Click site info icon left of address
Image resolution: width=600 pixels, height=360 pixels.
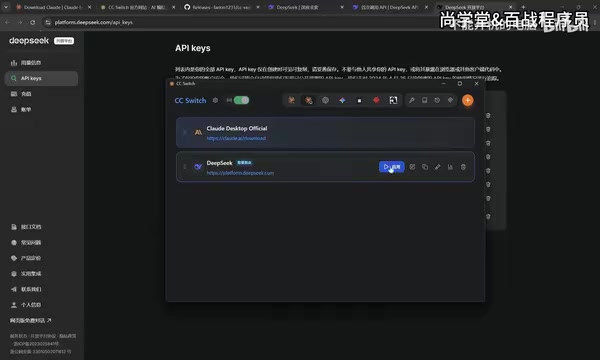[x=48, y=23]
